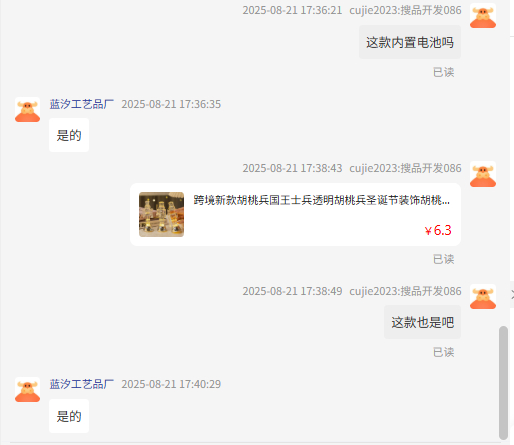Click cujie2023 avatar beside 17:38:49 message

tap(483, 297)
